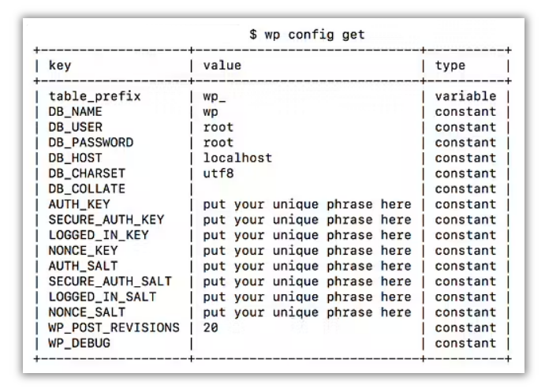The image size is (545, 392).
Task: Click the table_prefix key name
Action: [x=95, y=96]
